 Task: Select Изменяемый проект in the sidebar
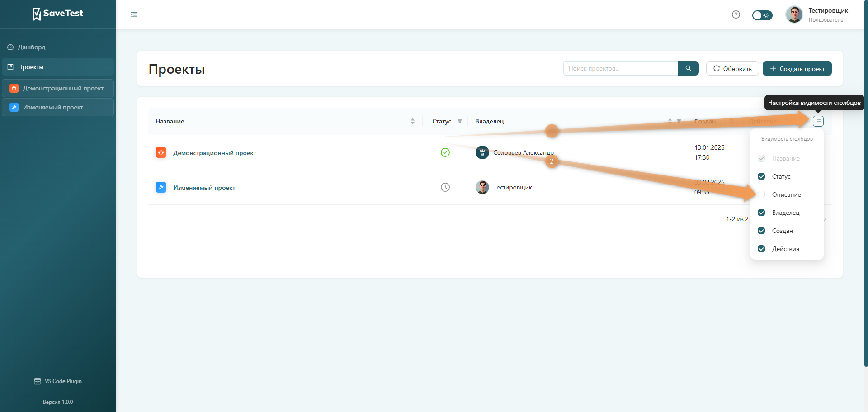tap(53, 107)
